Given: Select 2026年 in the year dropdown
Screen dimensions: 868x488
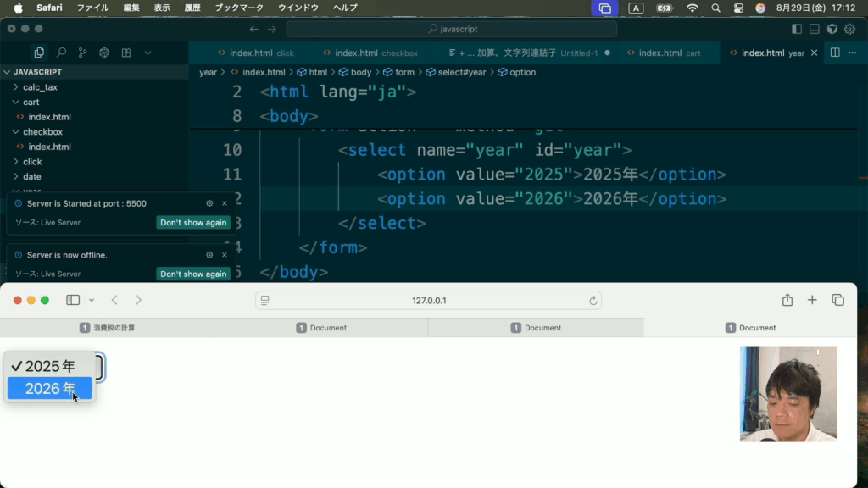Looking at the screenshot, I should pos(50,389).
